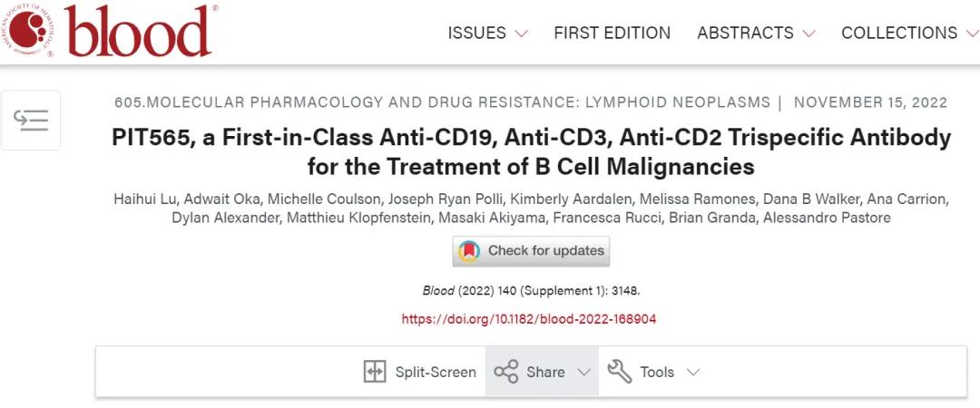Image resolution: width=980 pixels, height=408 pixels.
Task: Click the Share network icon
Action: tap(506, 372)
